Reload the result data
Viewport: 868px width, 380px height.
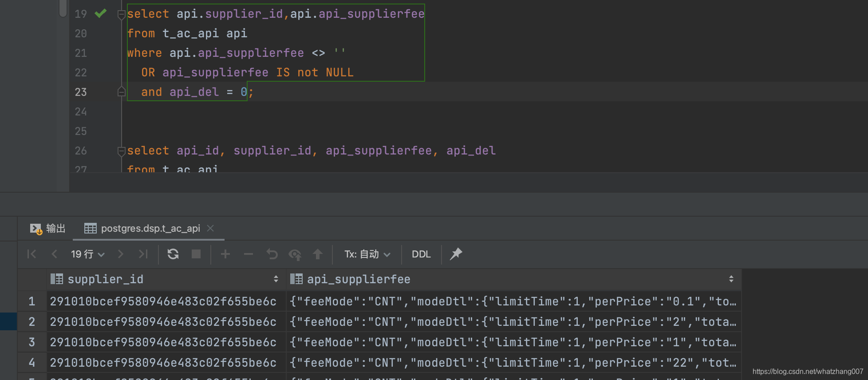point(173,254)
